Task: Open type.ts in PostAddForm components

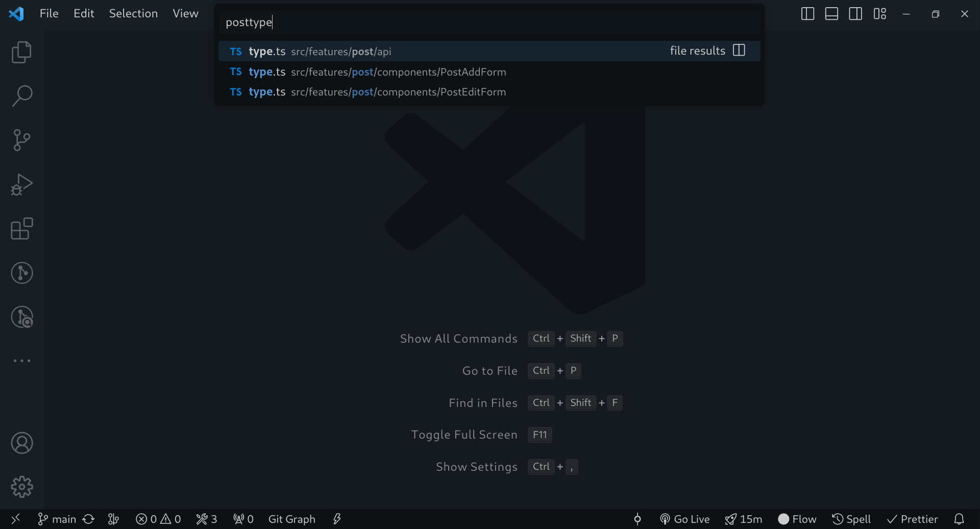Action: [489, 71]
